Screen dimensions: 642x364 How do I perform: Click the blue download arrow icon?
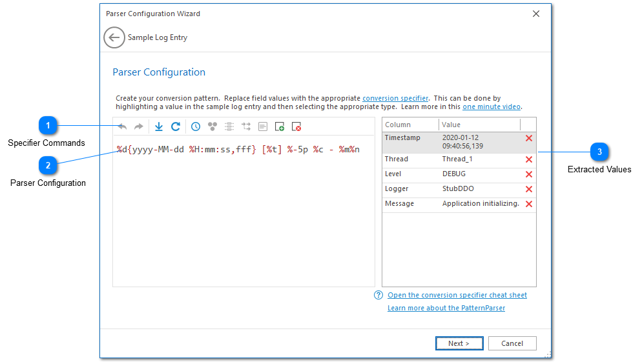159,126
